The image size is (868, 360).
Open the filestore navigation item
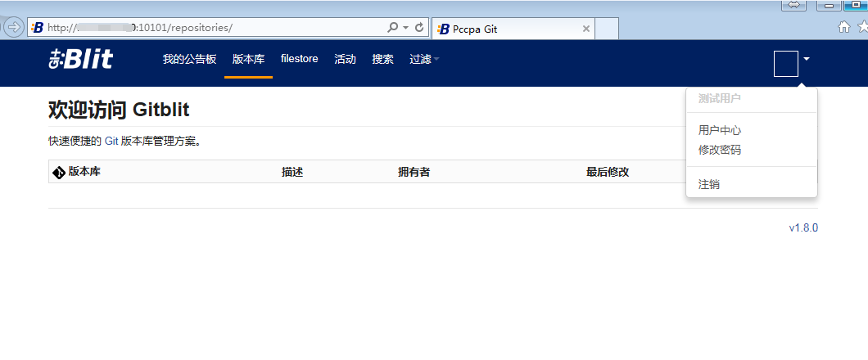pos(300,59)
